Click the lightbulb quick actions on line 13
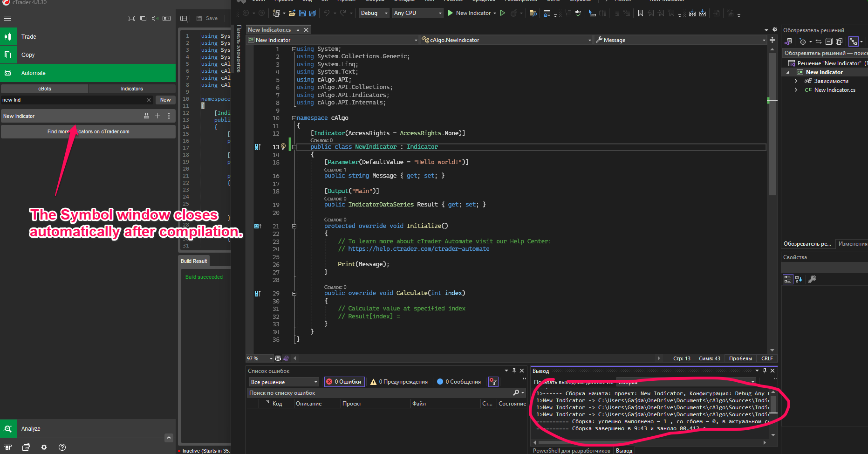This screenshot has height=454, width=868. [283, 147]
